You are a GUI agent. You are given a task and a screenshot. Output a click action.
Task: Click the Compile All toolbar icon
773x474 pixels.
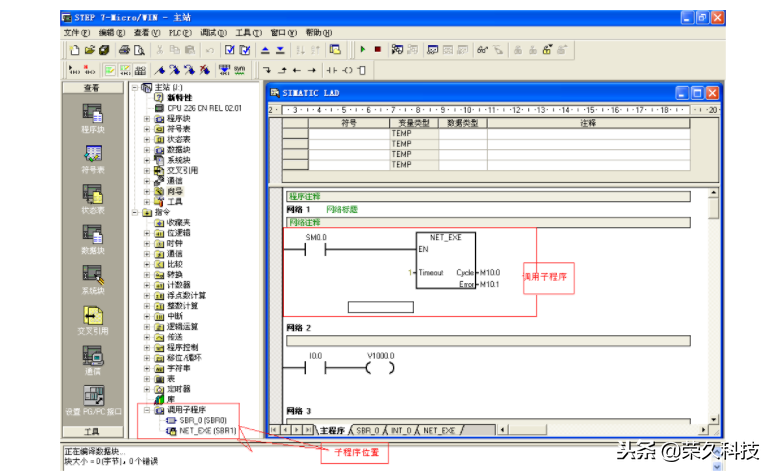pyautogui.click(x=245, y=50)
